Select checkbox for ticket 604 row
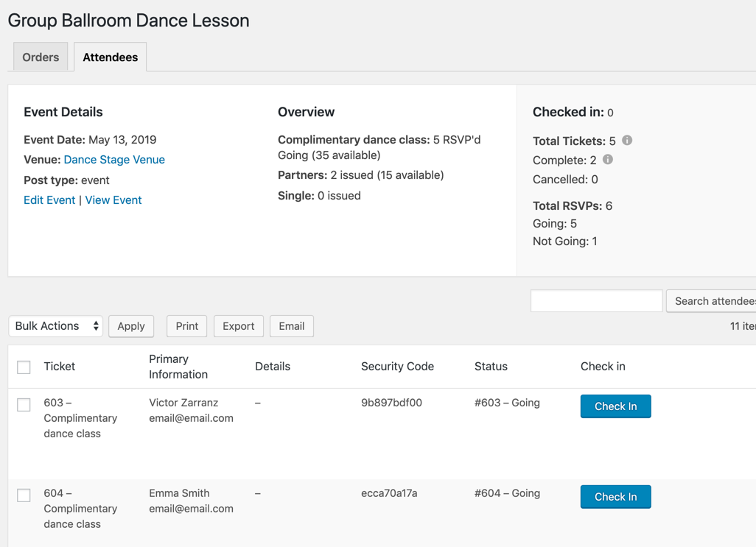The height and width of the screenshot is (547, 756). click(24, 495)
